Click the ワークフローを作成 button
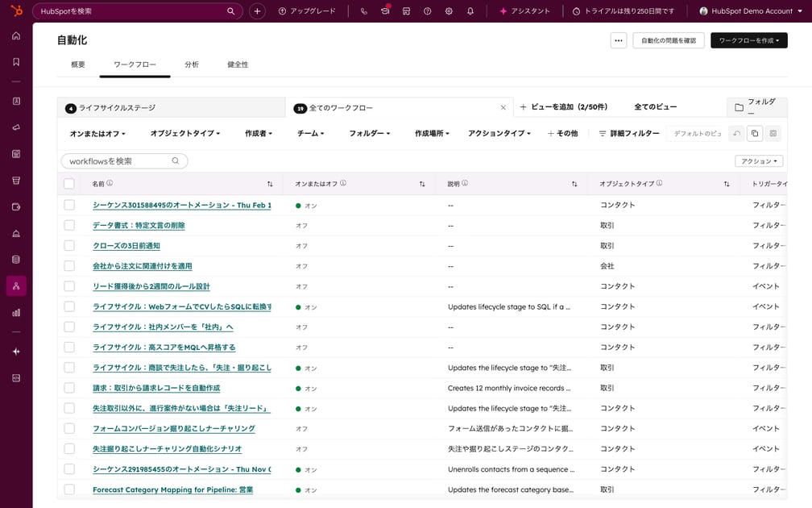 (x=748, y=39)
